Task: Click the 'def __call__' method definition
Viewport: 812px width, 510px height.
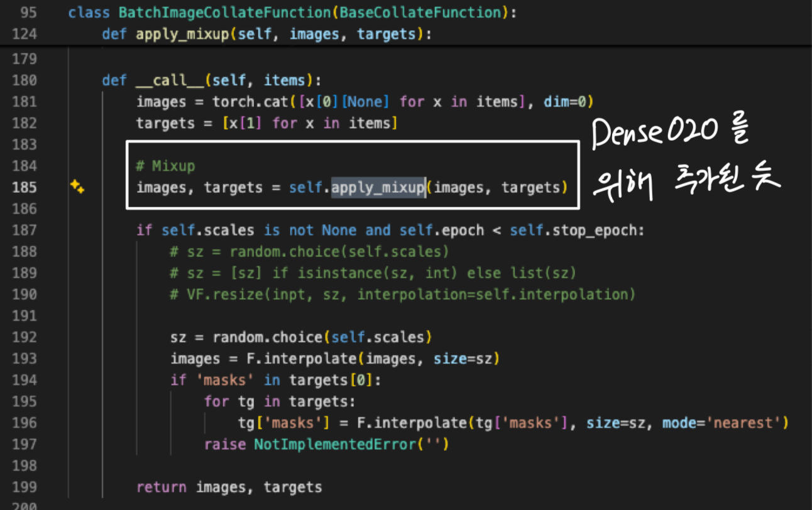Action: coord(212,80)
